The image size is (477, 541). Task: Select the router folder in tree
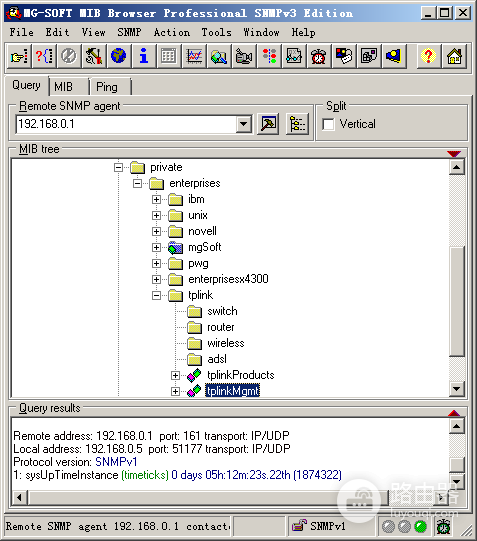[x=220, y=327]
